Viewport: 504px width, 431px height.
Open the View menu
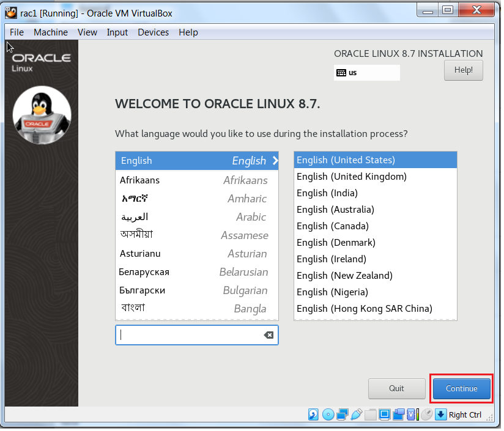pyautogui.click(x=87, y=33)
